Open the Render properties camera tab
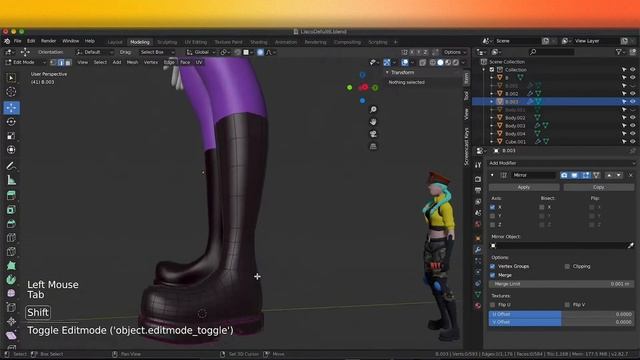Screen dimensions: 640x360 click(x=478, y=179)
